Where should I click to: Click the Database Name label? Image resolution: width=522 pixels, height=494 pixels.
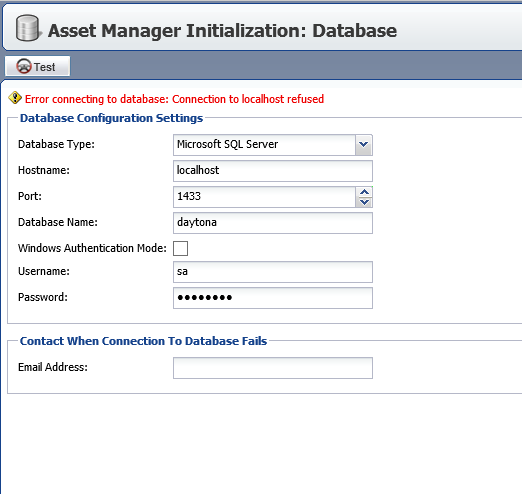click(x=58, y=222)
